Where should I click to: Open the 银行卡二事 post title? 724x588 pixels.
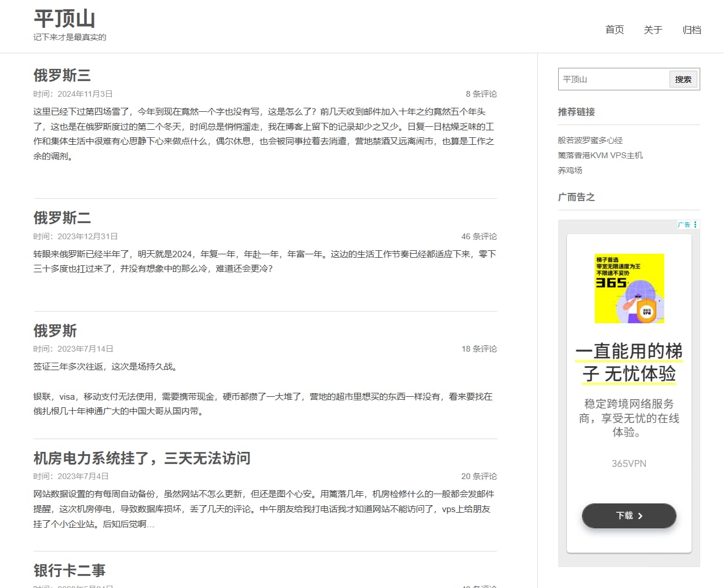[x=70, y=571]
